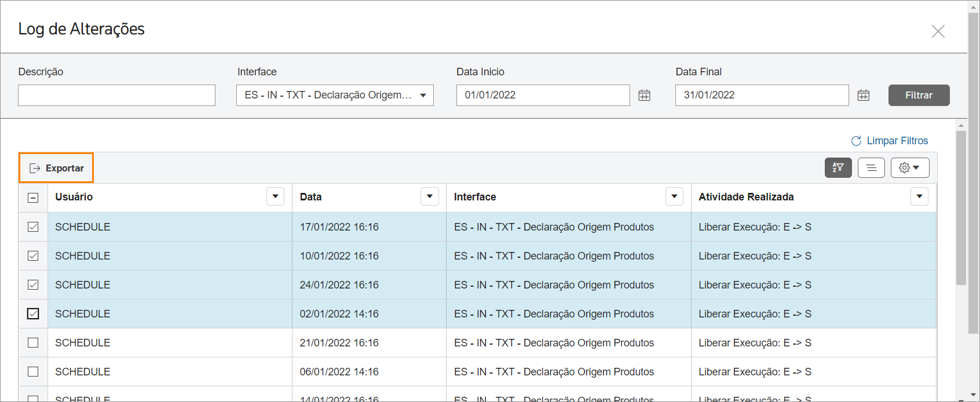Uncheck the 10/01/2022 16:16 row checkbox

[x=33, y=255]
